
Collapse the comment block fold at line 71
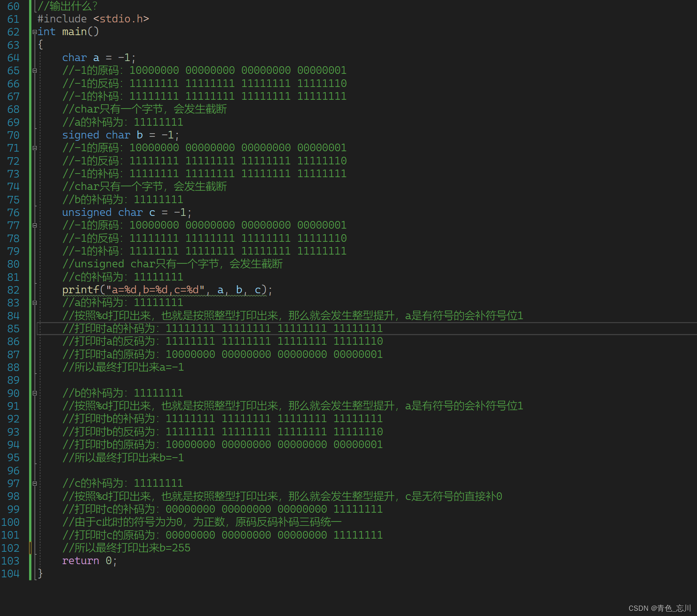point(35,148)
